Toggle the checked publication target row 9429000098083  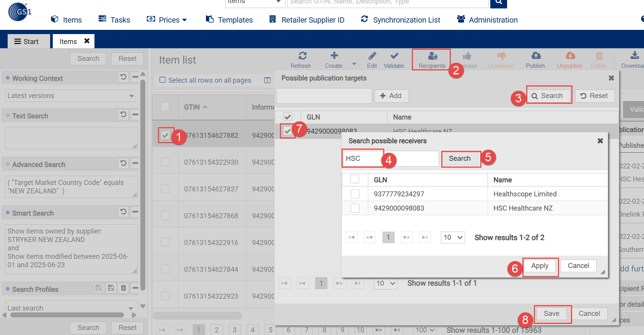(287, 131)
